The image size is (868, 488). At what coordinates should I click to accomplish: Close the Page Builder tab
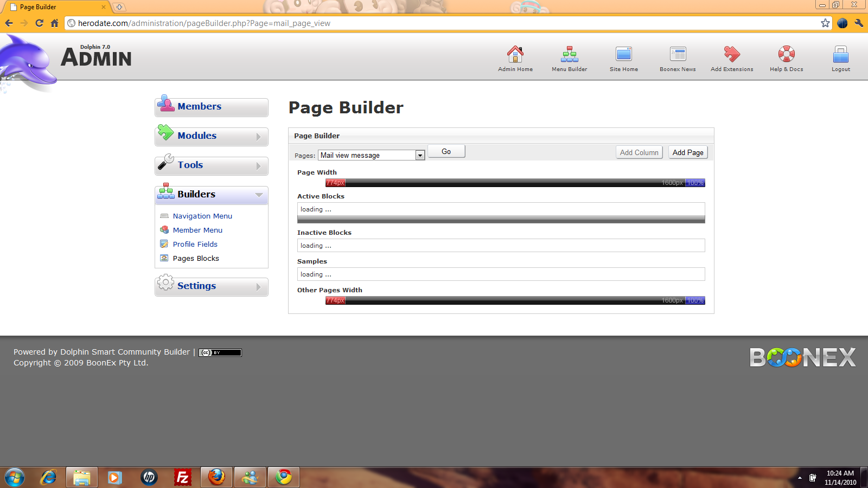(104, 7)
